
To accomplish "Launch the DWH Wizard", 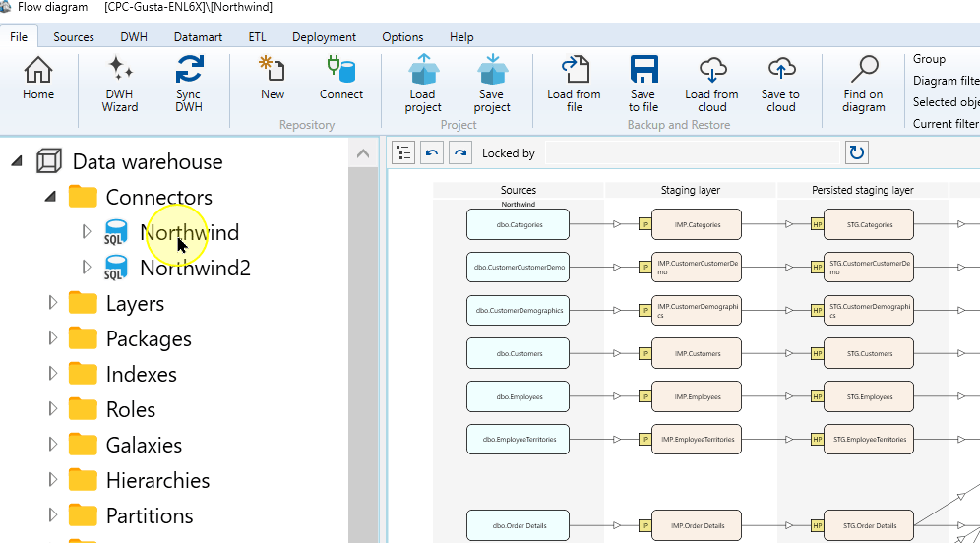I will tap(119, 85).
